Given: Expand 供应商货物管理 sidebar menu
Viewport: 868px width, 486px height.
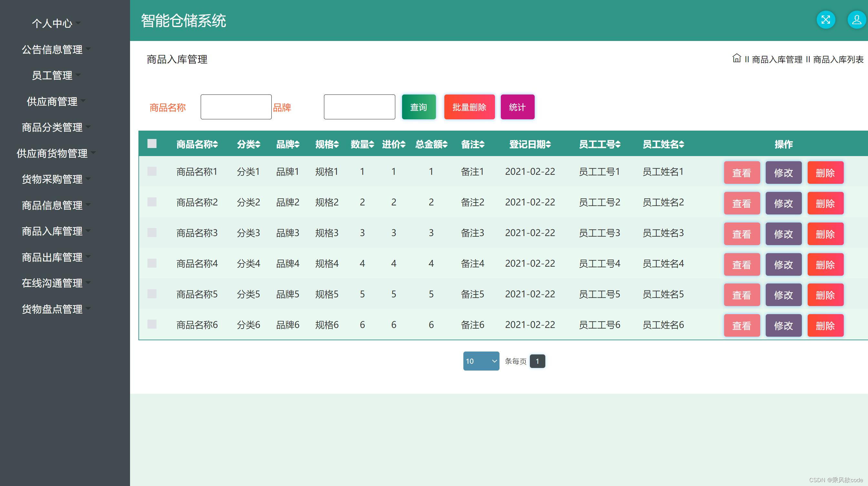Looking at the screenshot, I should (x=52, y=153).
